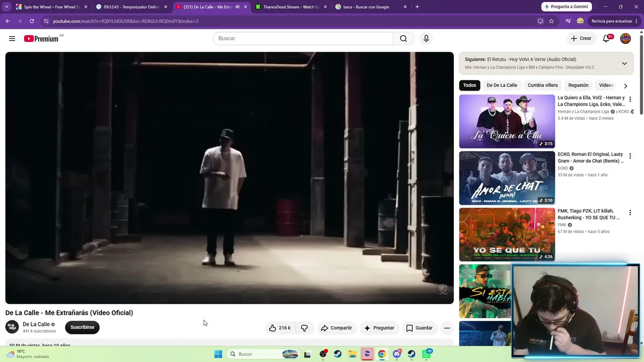Close the Spin the Wheel tab

(x=86, y=7)
